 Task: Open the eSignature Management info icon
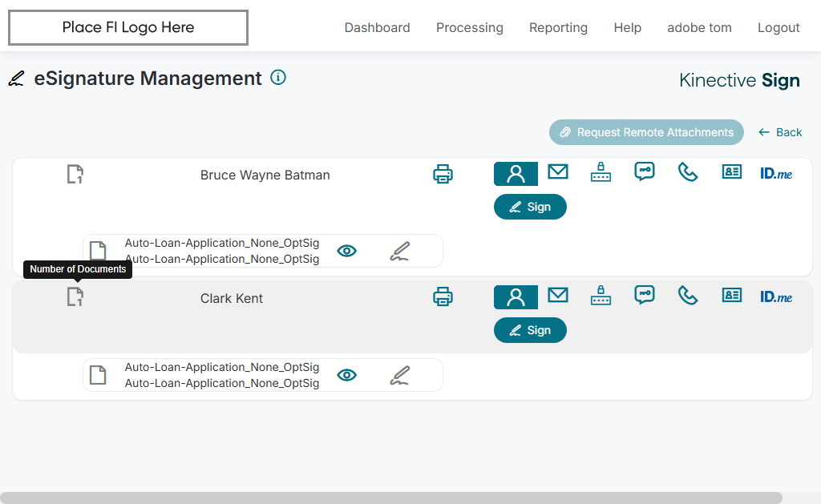[278, 78]
